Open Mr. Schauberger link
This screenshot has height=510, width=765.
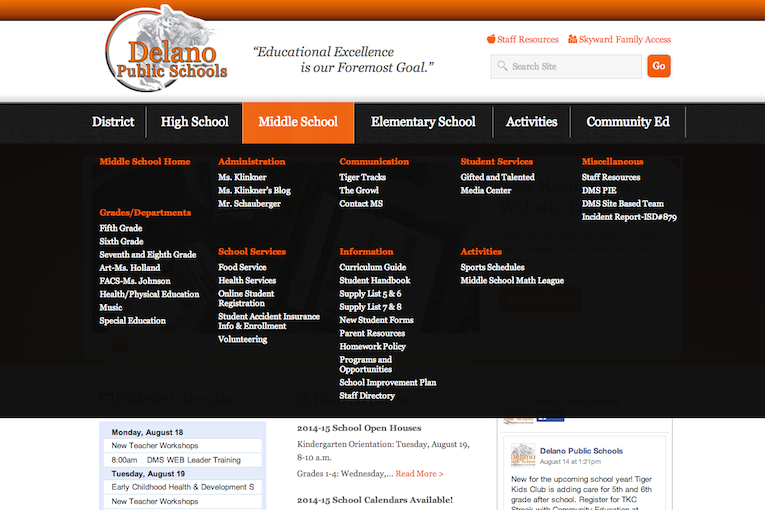249,204
